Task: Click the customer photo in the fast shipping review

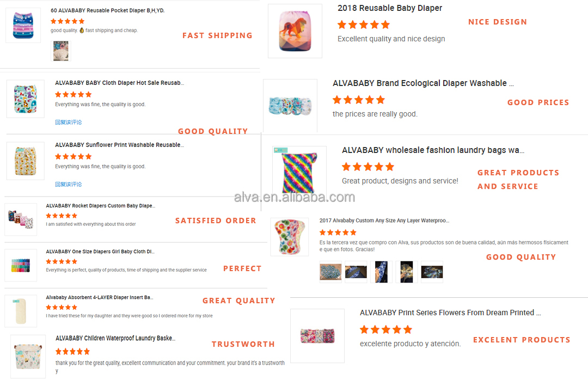Action: click(60, 51)
